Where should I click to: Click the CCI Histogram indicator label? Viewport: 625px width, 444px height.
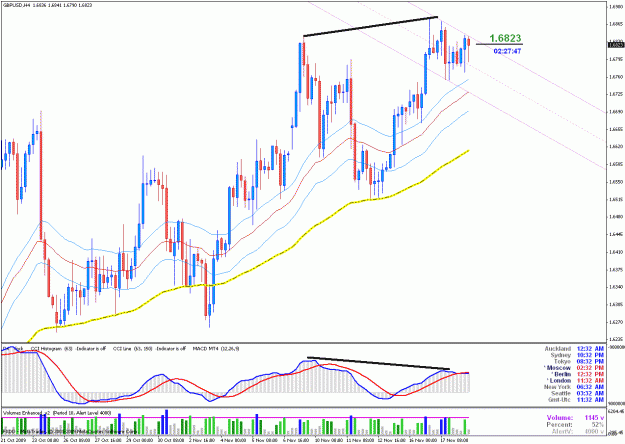(68, 349)
